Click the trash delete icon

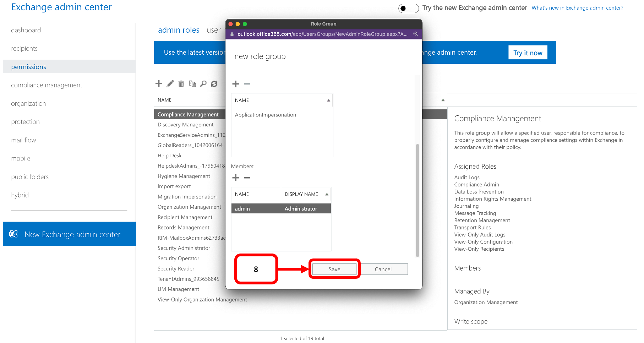(x=181, y=84)
